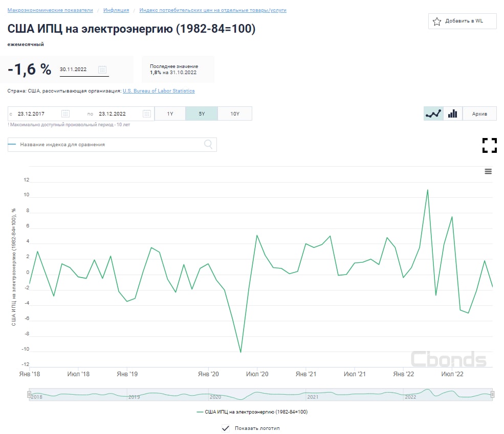Select the 5Y period tab
Screen dimensions: 504x434
pos(202,113)
